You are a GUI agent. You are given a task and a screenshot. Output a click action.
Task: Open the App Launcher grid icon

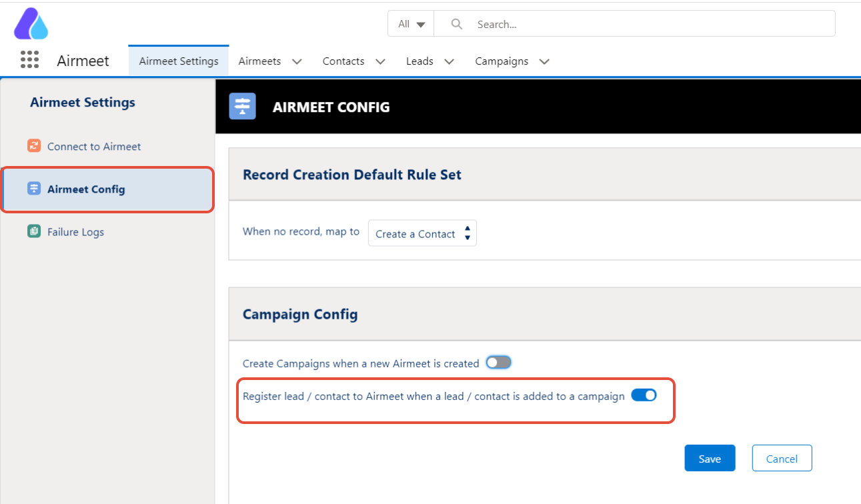pos(29,60)
